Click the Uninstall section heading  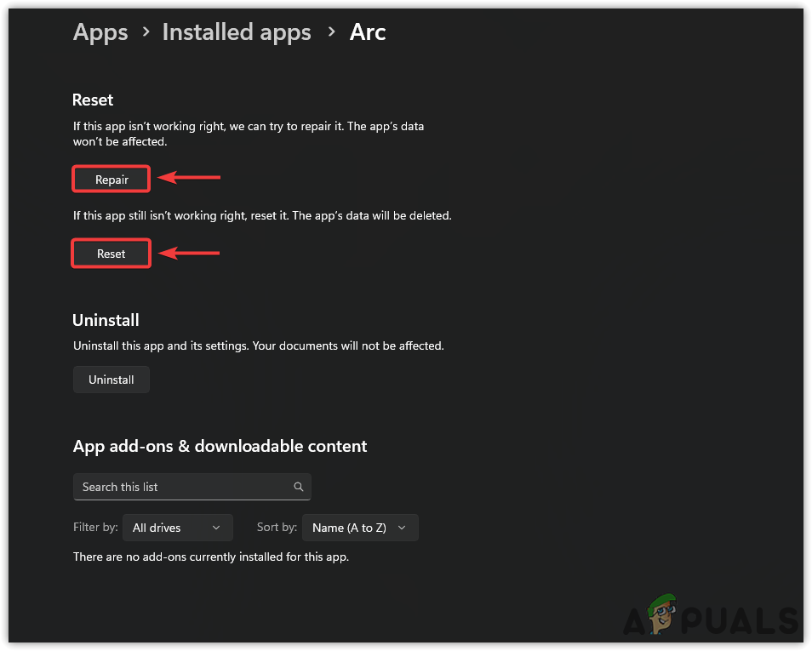[106, 320]
